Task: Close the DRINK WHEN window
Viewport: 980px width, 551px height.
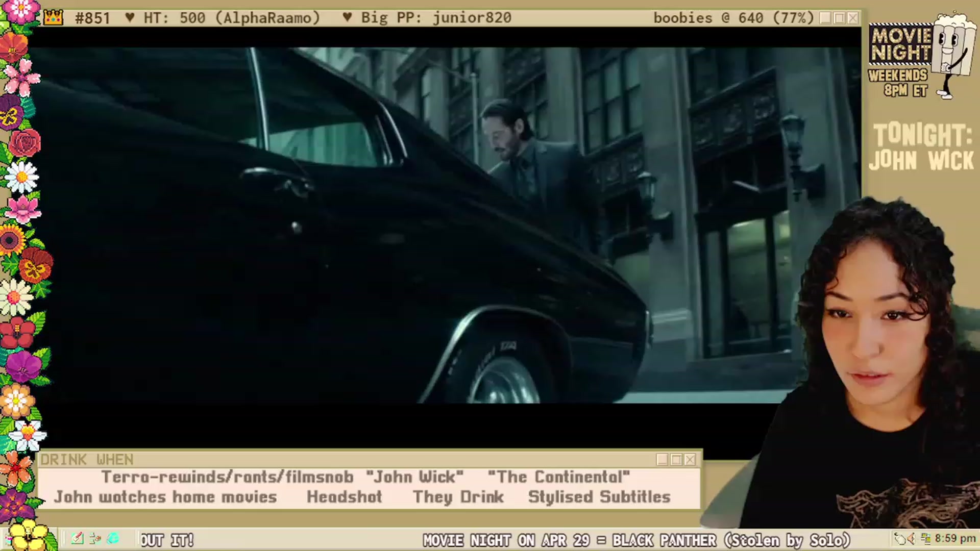Action: [x=690, y=460]
